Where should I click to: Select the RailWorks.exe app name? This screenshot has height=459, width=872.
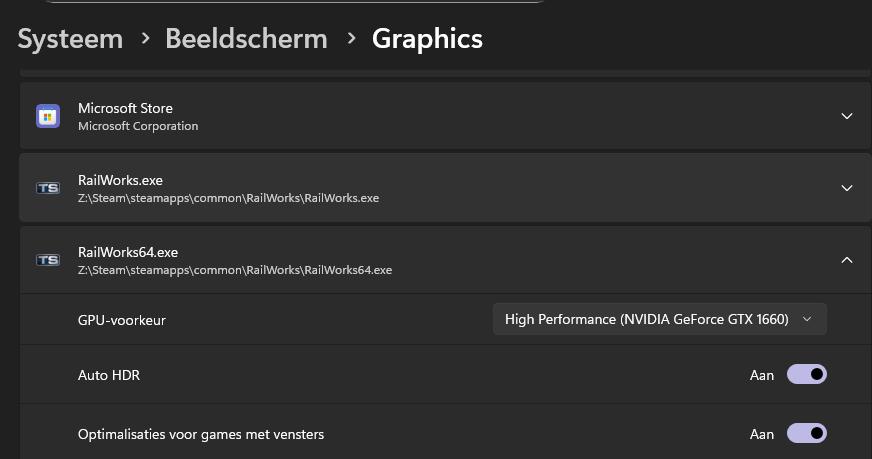(x=120, y=180)
